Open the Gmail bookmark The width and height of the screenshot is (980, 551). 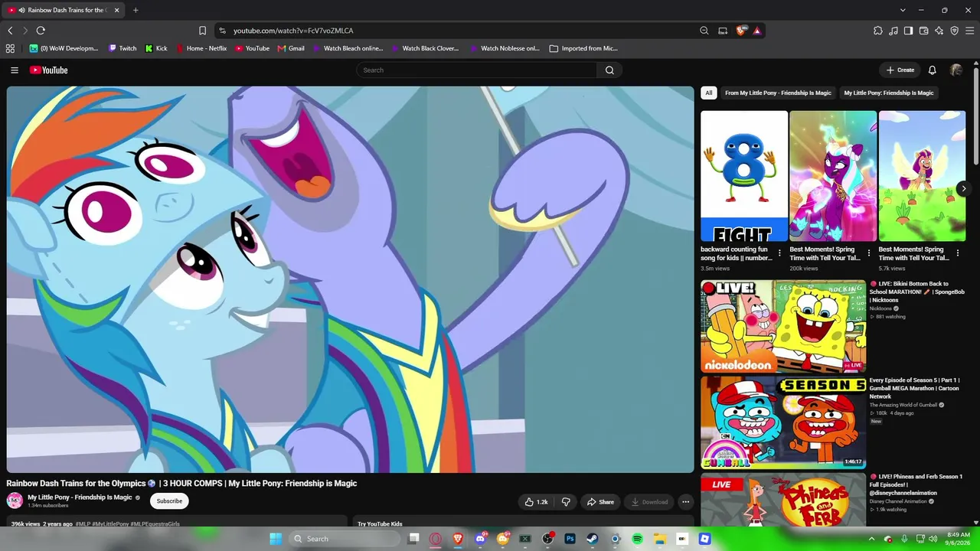tap(291, 48)
